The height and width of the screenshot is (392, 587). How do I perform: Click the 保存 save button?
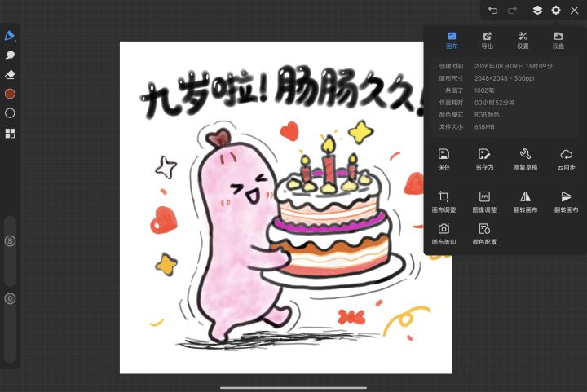[x=444, y=159]
